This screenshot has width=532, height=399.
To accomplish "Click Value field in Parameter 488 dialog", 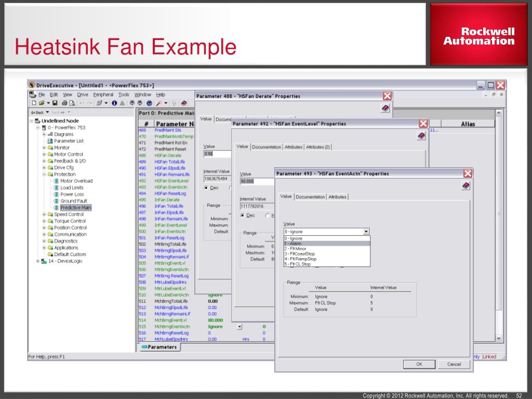I will click(218, 154).
